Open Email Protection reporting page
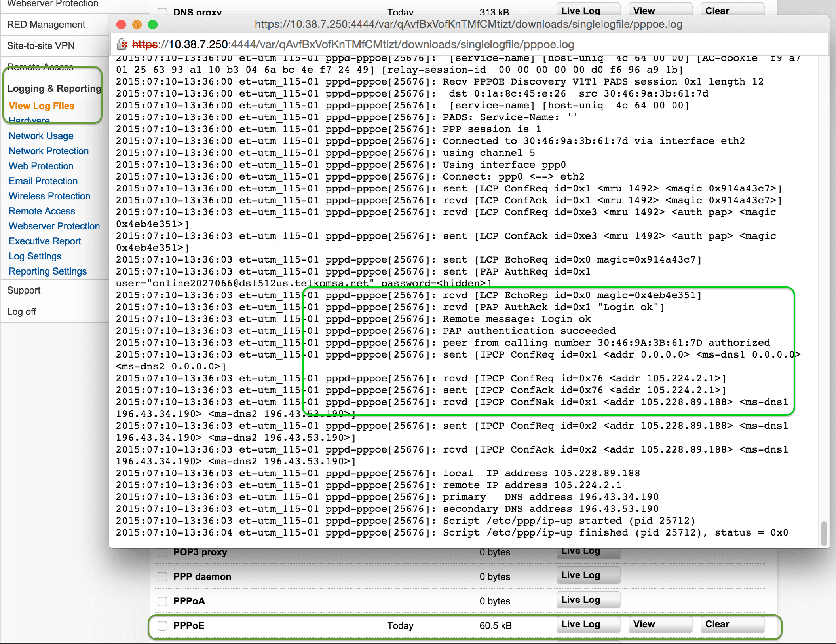This screenshot has height=644, width=836. click(43, 181)
